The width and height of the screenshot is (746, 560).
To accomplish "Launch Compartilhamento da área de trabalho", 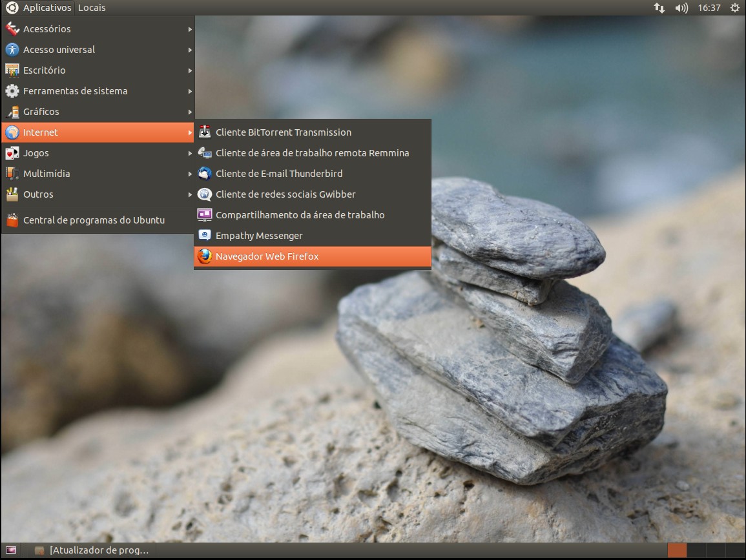I will coord(300,215).
